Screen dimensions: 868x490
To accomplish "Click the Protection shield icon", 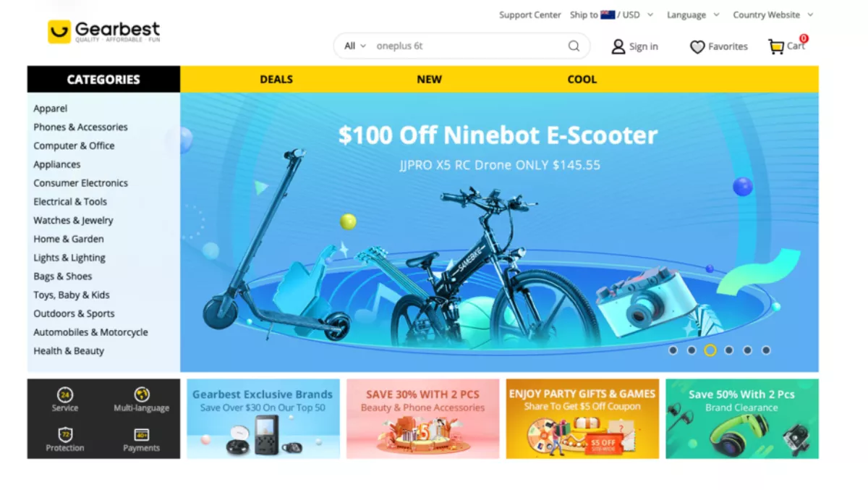I will [x=65, y=434].
